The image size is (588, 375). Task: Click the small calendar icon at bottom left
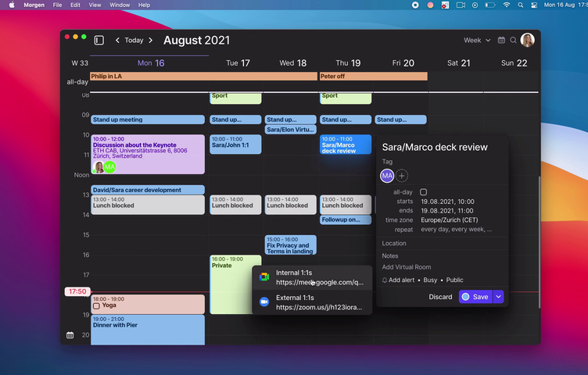click(70, 335)
